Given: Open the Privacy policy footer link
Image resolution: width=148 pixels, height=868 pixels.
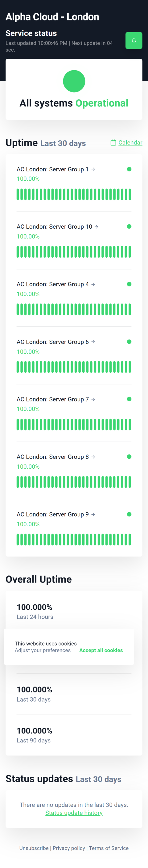Looking at the screenshot, I should (x=69, y=848).
